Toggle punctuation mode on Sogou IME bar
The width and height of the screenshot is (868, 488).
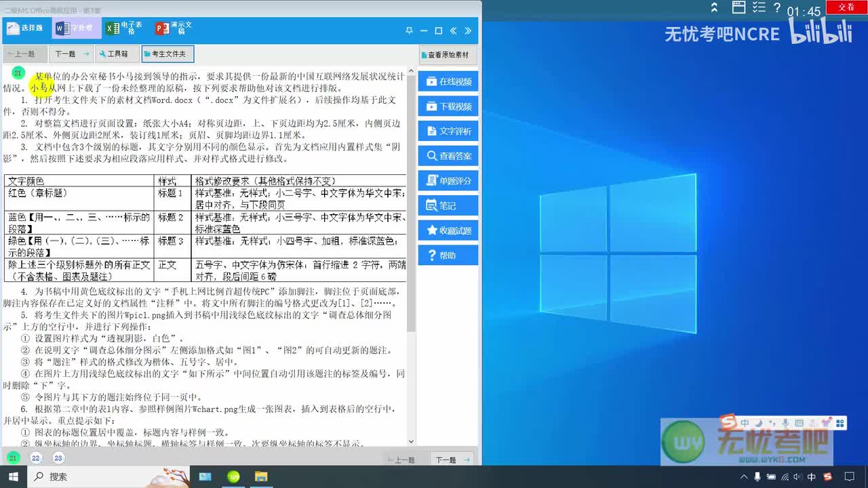point(772,424)
